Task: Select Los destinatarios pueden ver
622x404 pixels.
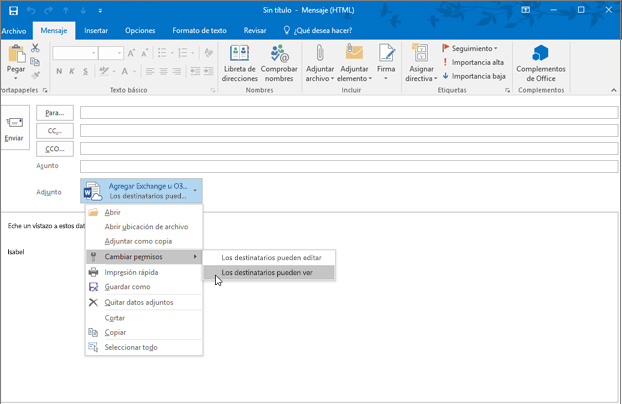Action: coord(267,272)
